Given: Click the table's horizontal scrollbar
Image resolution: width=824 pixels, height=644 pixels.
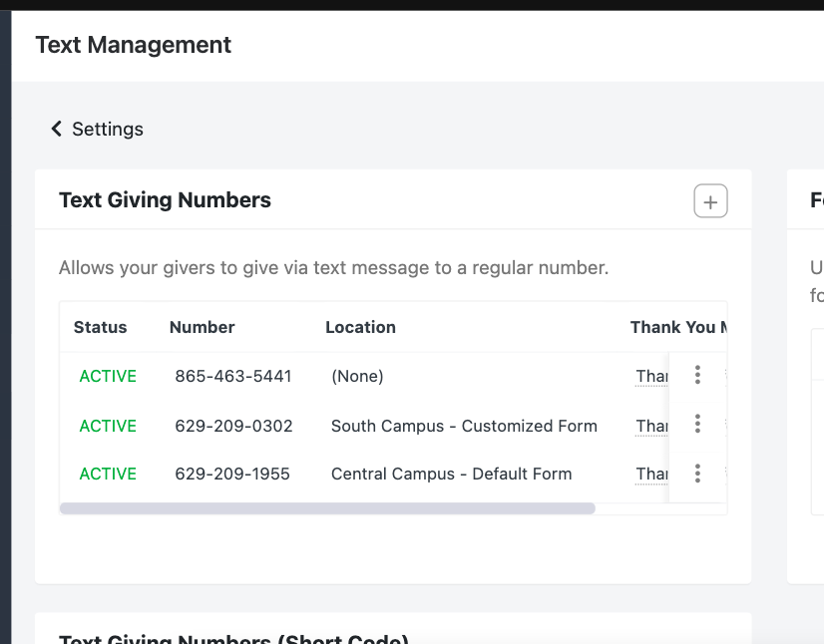Looking at the screenshot, I should [327, 508].
